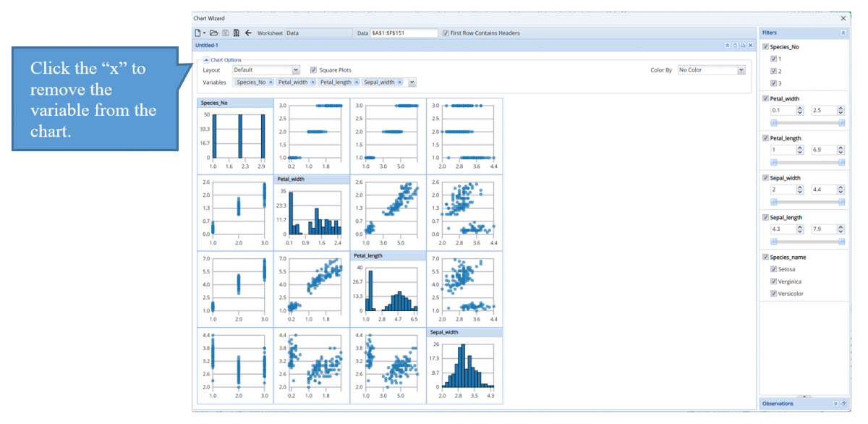Image resolution: width=868 pixels, height=424 pixels.
Task: Remove Petal_width variable using its x
Action: coord(312,82)
